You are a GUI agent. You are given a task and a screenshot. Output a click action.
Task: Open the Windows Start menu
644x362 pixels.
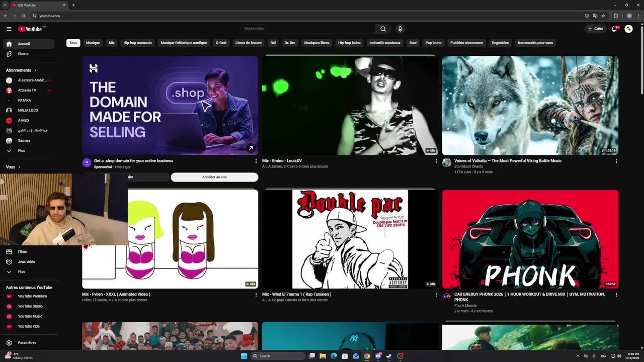(244, 356)
